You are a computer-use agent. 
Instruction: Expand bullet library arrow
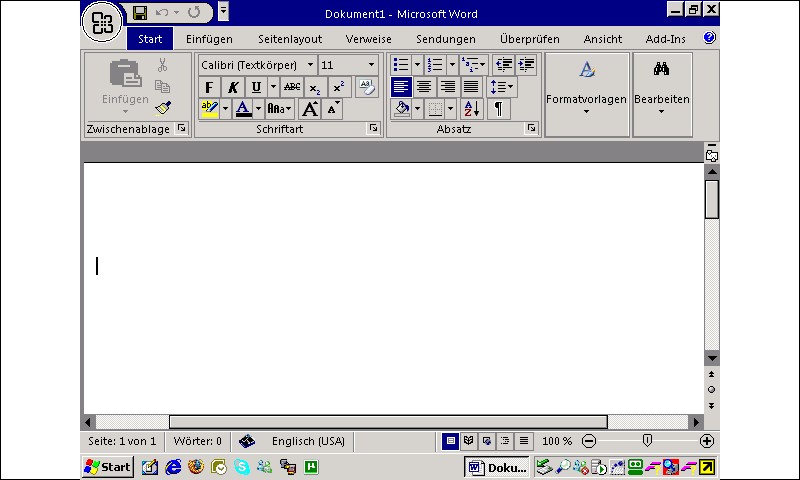click(417, 65)
